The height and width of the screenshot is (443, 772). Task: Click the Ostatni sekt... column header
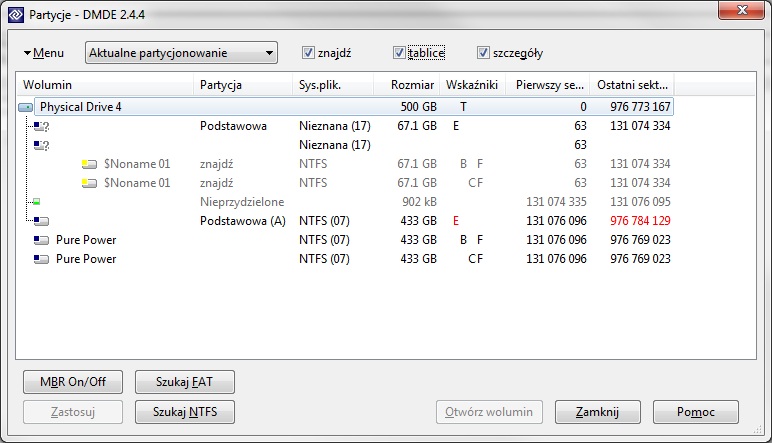tap(633, 85)
